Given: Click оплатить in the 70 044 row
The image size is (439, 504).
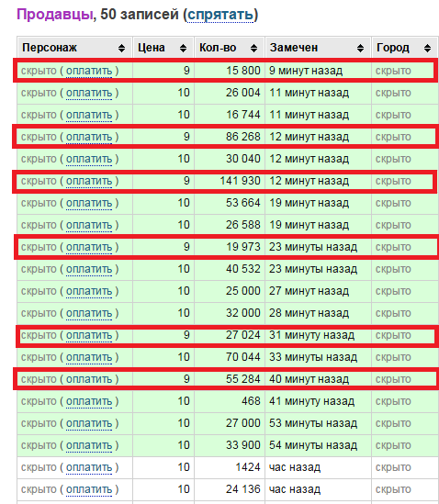Looking at the screenshot, I should 89,357.
